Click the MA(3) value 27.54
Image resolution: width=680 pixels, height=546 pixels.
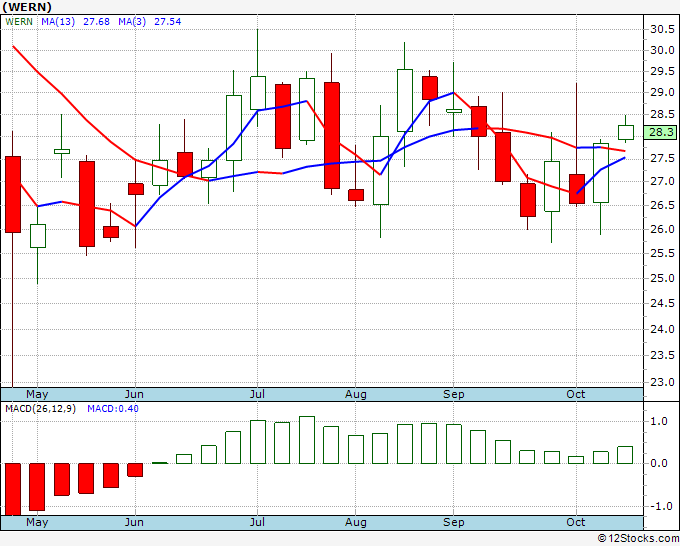coord(168,22)
